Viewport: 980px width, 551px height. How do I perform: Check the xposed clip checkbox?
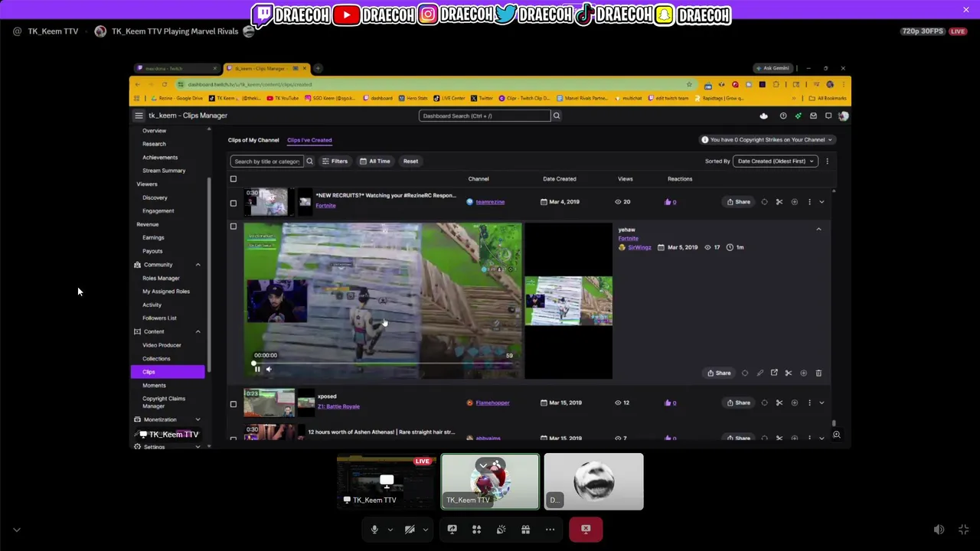(234, 404)
